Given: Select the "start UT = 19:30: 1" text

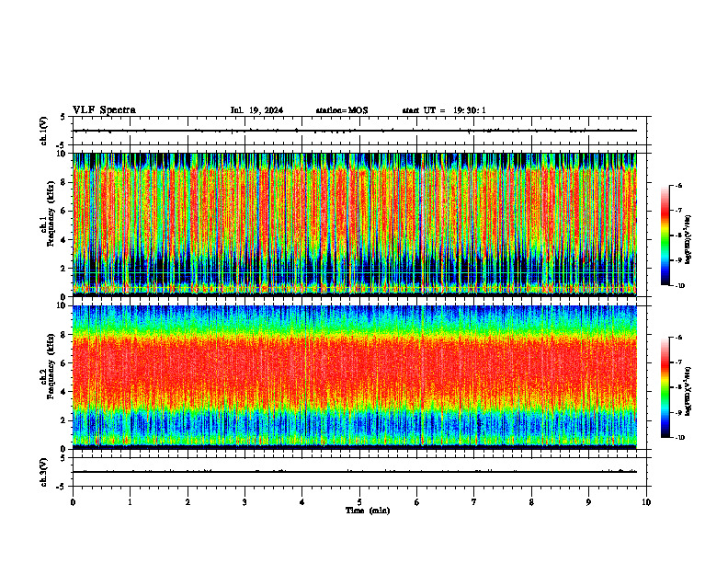Looking at the screenshot, I should [x=444, y=110].
